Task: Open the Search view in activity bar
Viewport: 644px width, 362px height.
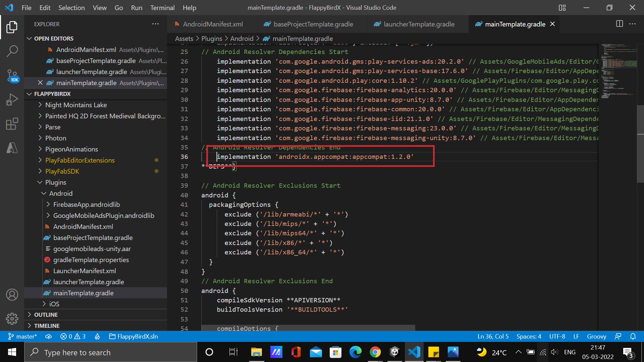Action: pyautogui.click(x=12, y=51)
